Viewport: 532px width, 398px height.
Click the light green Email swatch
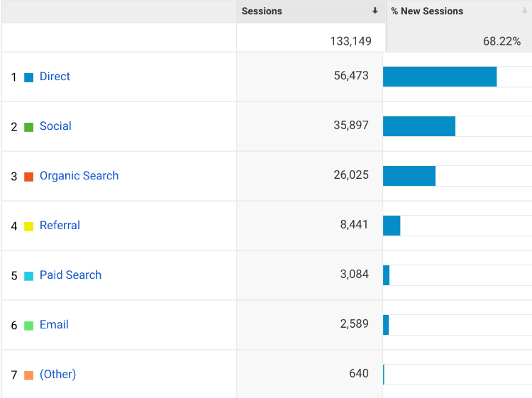[29, 326]
